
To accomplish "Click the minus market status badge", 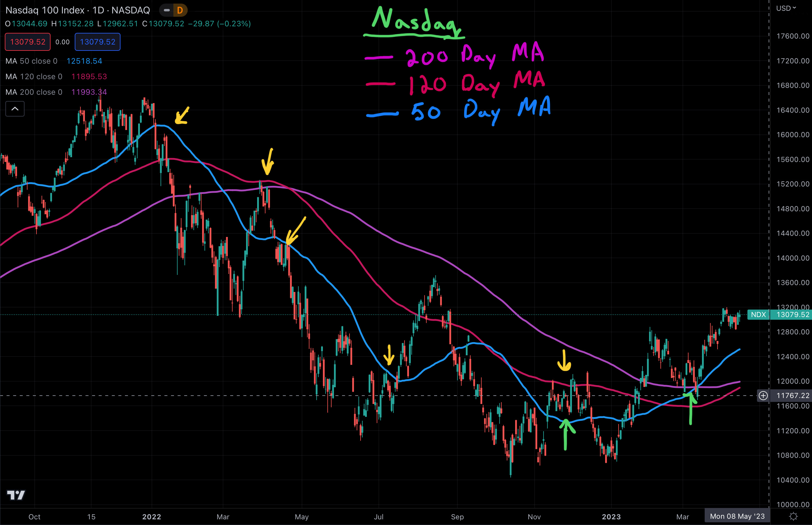I will [x=167, y=10].
